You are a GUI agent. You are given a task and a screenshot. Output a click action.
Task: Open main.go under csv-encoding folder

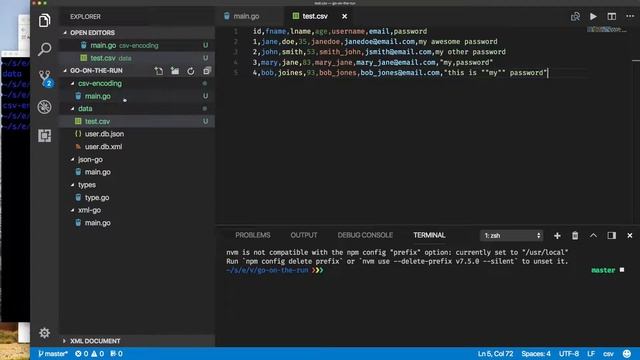(x=137, y=96)
